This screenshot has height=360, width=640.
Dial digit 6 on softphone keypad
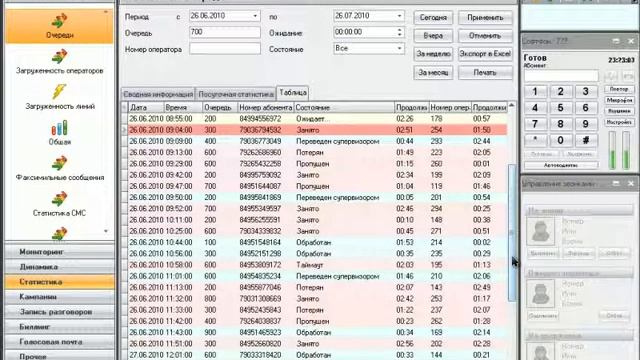586,108
